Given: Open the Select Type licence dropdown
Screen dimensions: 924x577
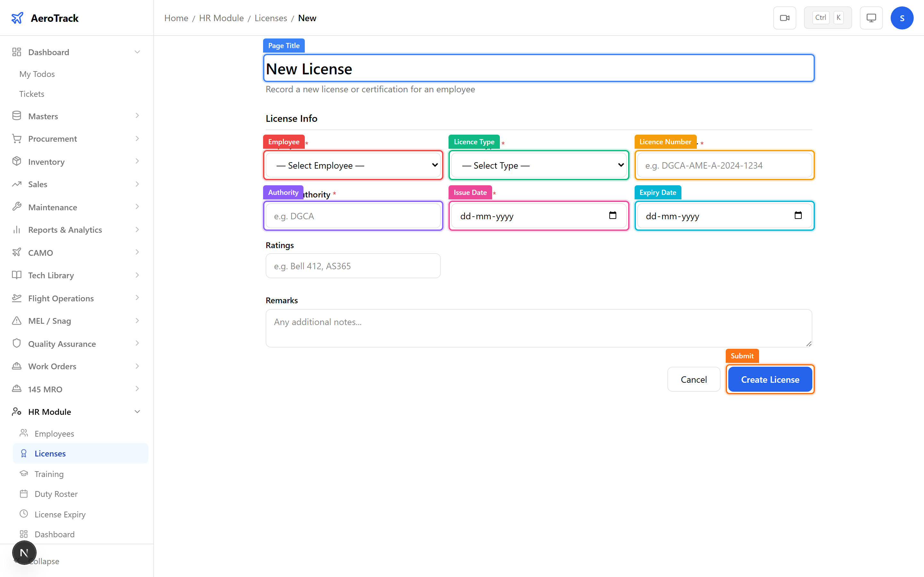Looking at the screenshot, I should tap(538, 165).
